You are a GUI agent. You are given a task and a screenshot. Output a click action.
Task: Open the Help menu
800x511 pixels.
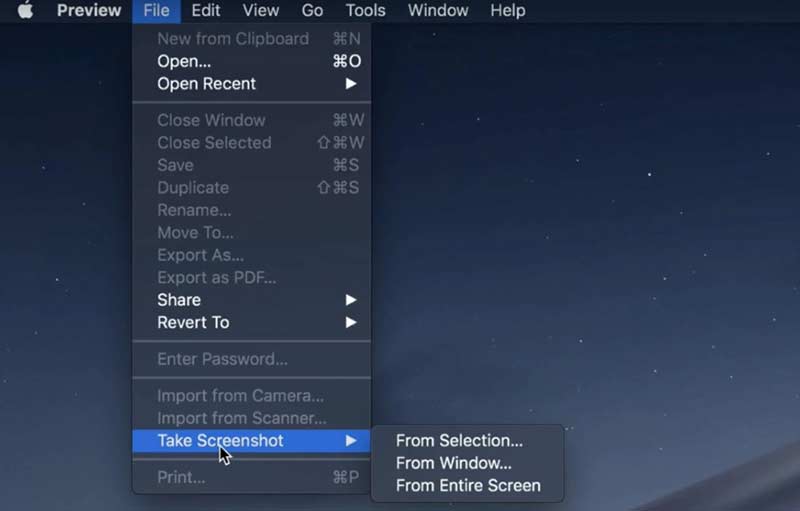click(x=507, y=11)
